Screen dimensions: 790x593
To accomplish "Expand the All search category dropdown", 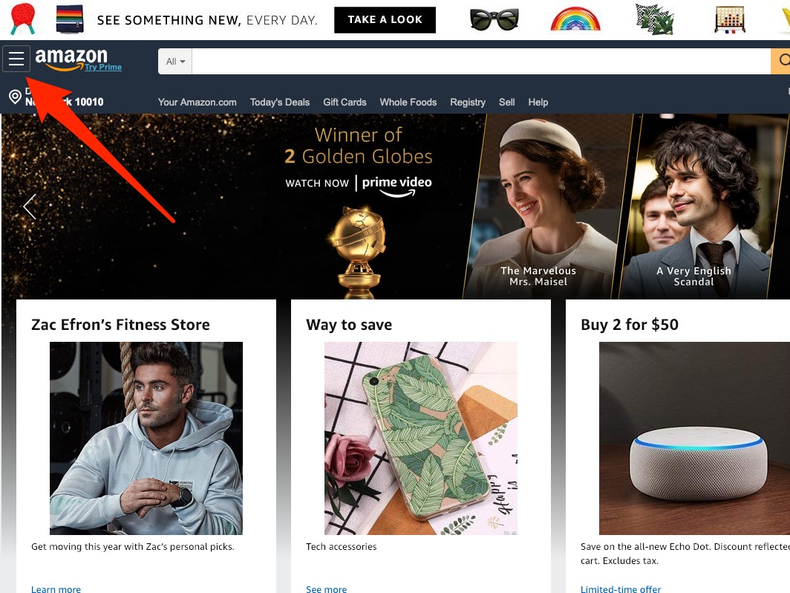I will [x=175, y=61].
